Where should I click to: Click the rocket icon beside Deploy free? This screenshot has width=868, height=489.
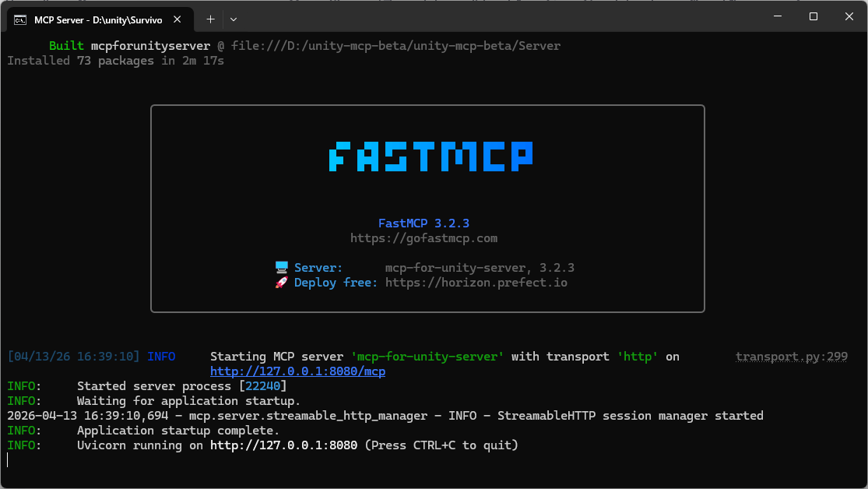click(x=282, y=283)
